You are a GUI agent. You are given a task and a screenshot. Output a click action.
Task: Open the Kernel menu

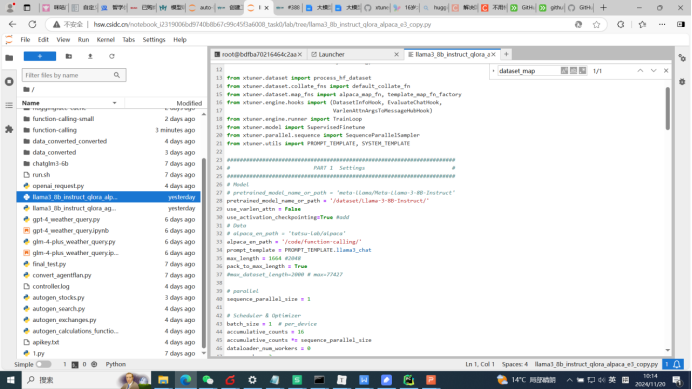[x=105, y=40]
